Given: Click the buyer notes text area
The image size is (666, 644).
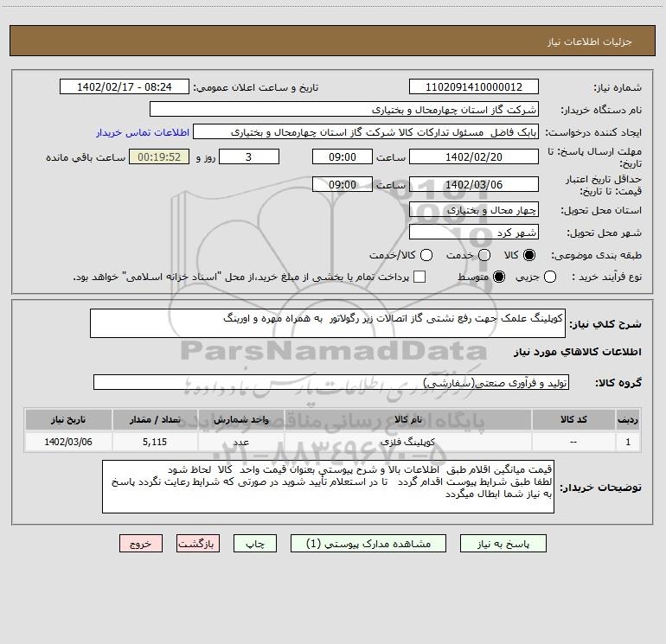Looking at the screenshot, I should 328,487.
